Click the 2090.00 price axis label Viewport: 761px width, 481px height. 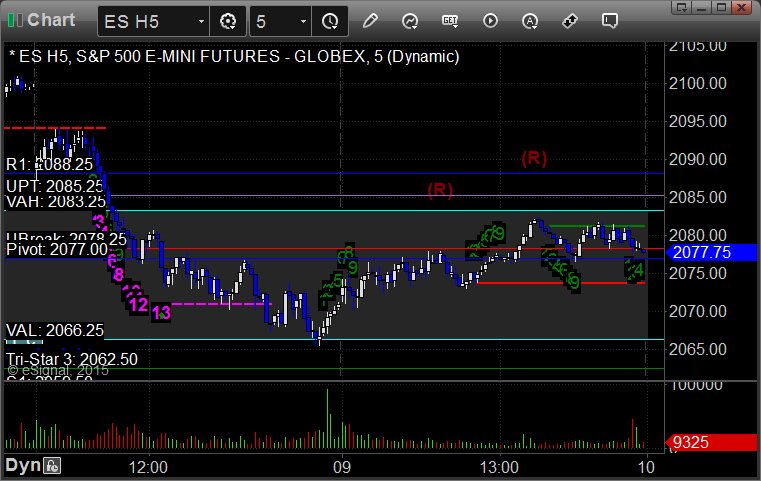click(697, 159)
